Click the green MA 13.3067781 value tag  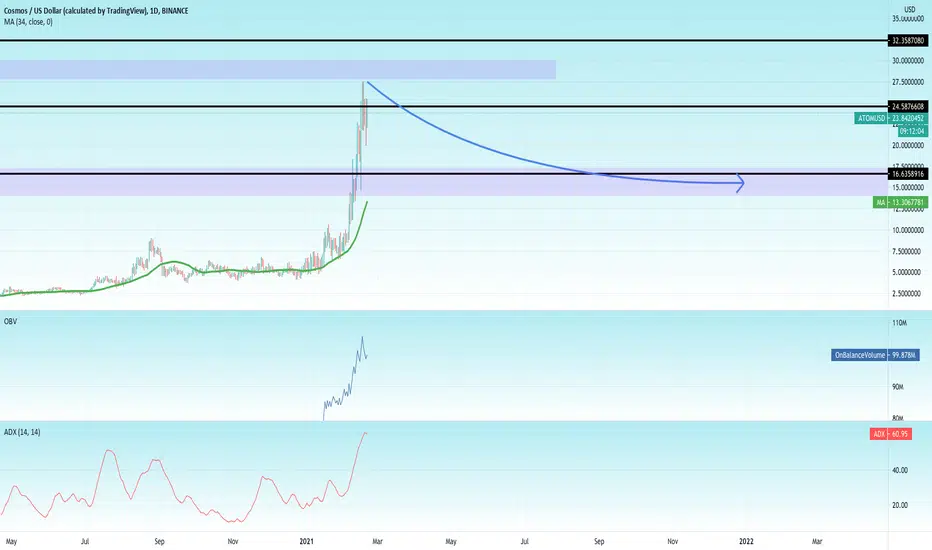(900, 203)
